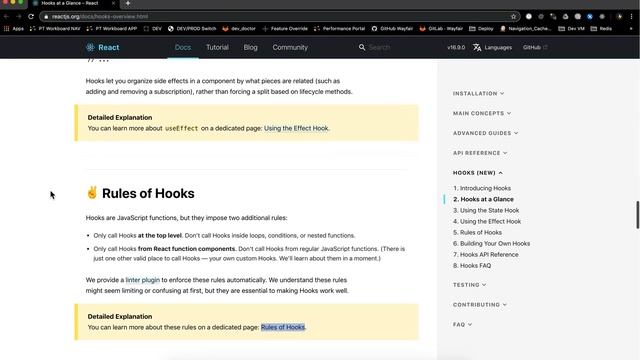Screen dimensions: 640x360
Task: Open the GitLab - Wayfair bookmark
Action: click(x=441, y=29)
